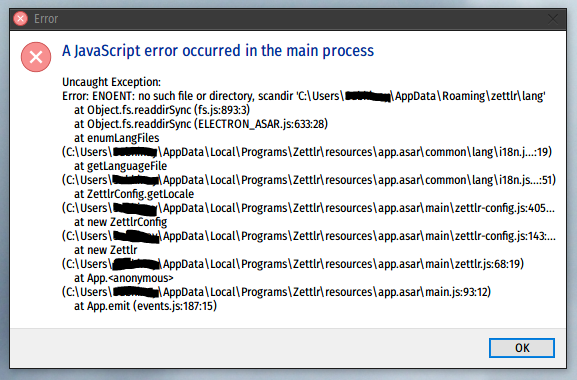Click the red error icon in title bar
The height and width of the screenshot is (380, 577).
point(21,19)
